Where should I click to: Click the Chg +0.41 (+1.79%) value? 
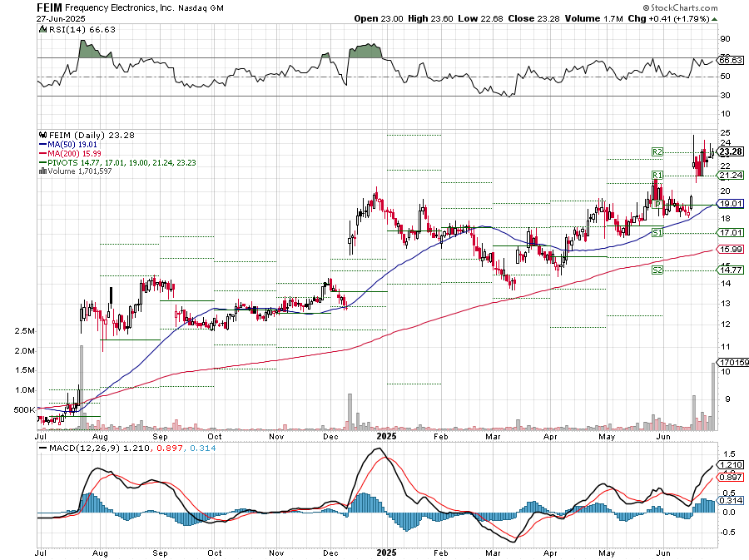click(669, 18)
